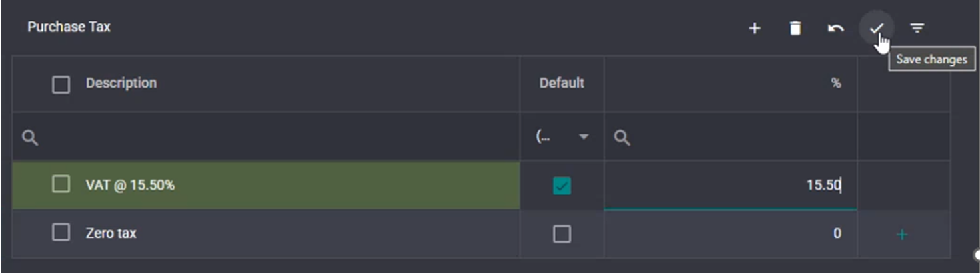This screenshot has height=274, width=980.
Task: Tick the select-all checkbox beside Description
Action: pos(61,84)
